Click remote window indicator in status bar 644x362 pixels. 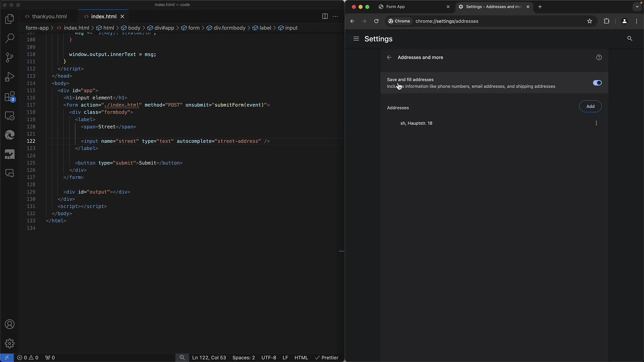7,358
